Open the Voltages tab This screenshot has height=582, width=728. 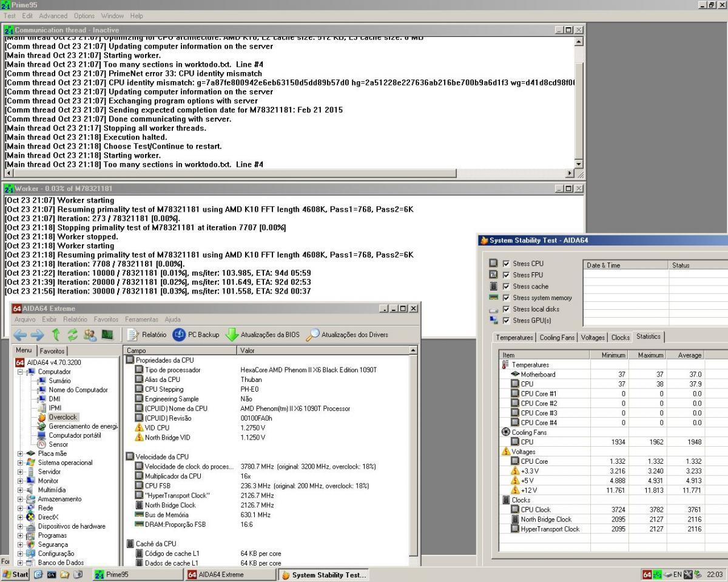tap(593, 338)
